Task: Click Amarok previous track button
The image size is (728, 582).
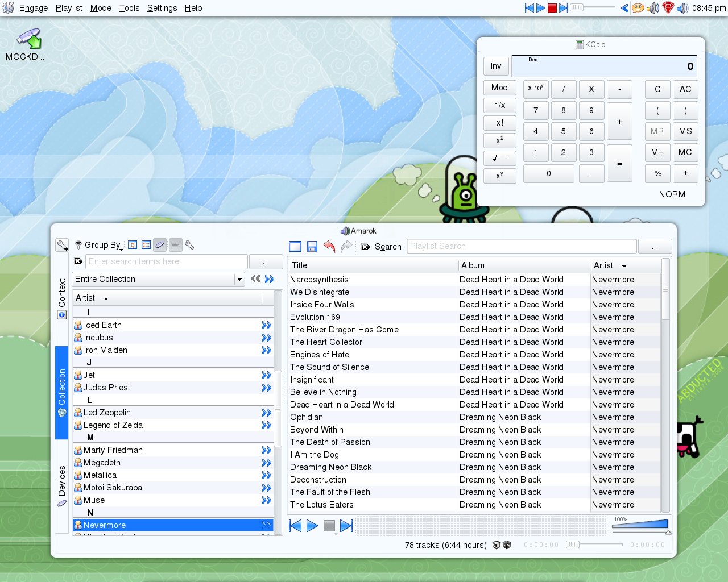Action: point(295,526)
